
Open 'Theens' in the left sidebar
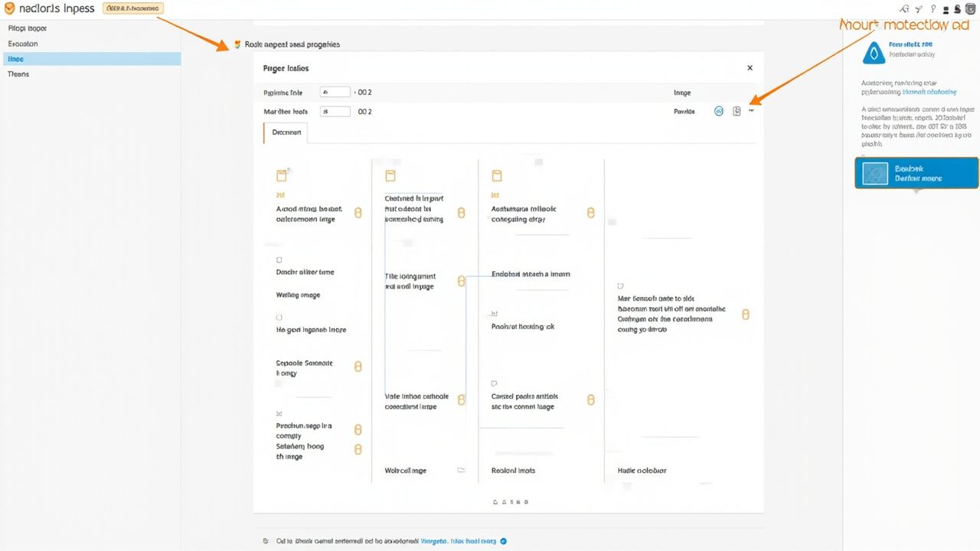point(18,74)
